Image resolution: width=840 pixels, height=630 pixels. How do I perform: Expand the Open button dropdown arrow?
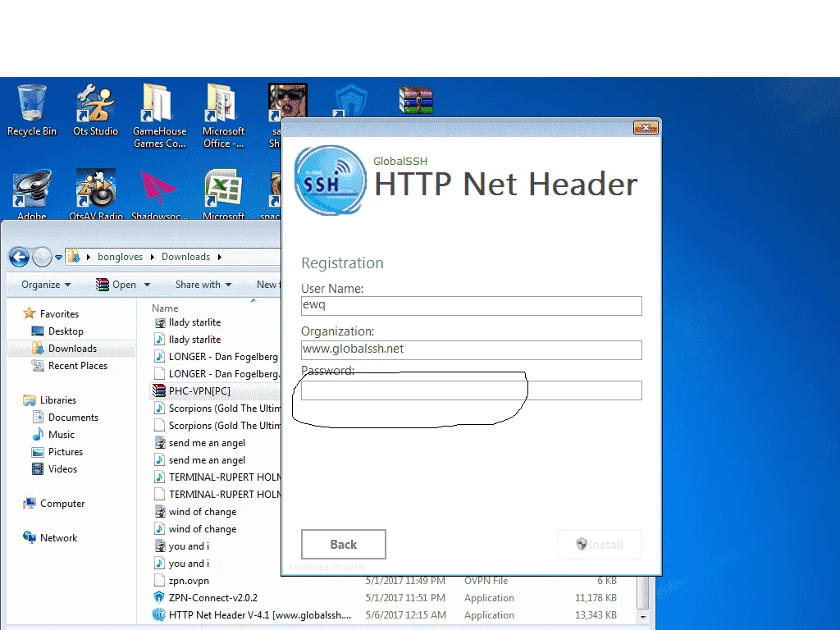pos(148,285)
